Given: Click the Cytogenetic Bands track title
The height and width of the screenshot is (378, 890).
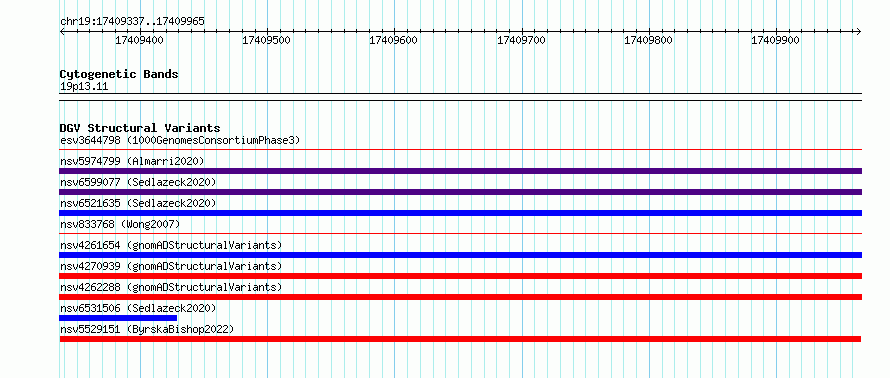Looking at the screenshot, I should coord(119,74).
